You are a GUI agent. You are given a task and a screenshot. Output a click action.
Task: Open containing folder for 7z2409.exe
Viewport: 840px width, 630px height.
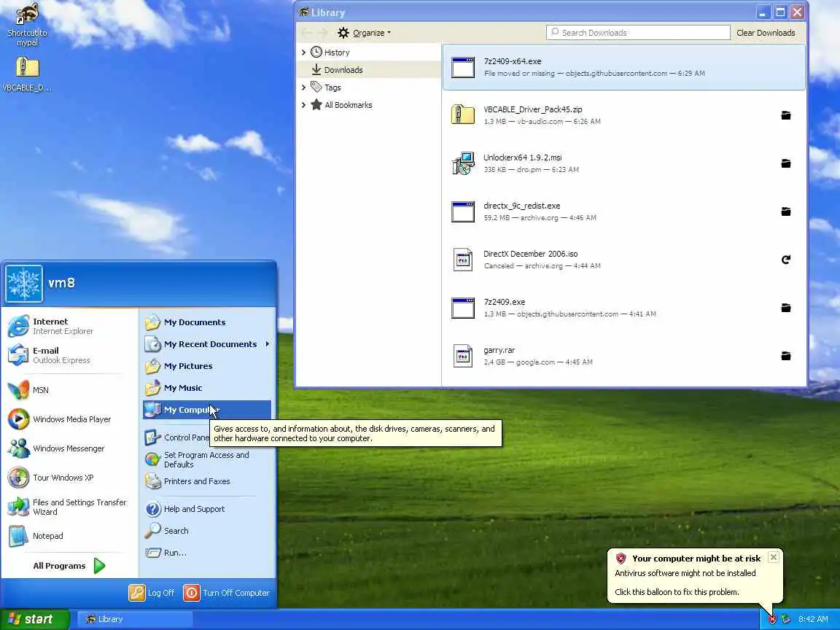pos(785,308)
